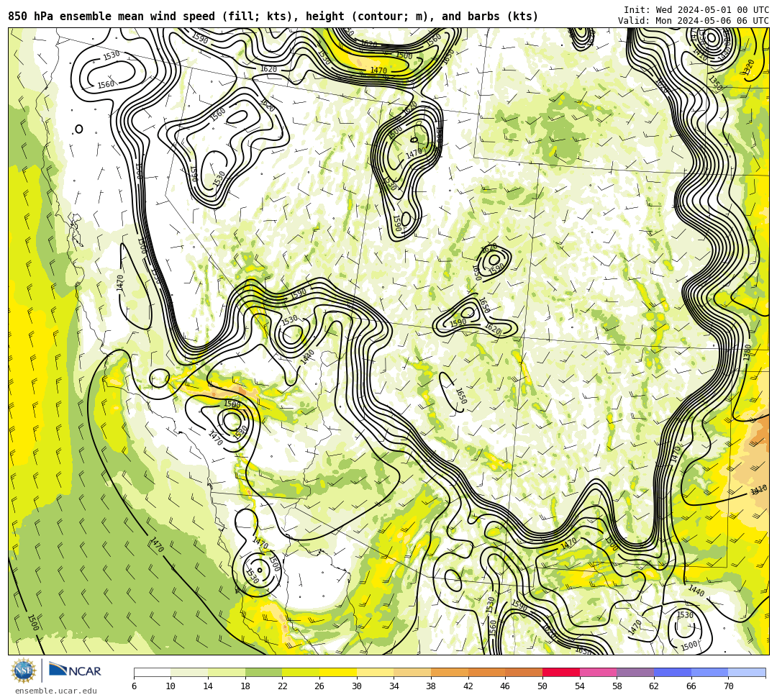Click the colorbar tick label 58
This screenshot has height=700, width=777.
pos(617,686)
